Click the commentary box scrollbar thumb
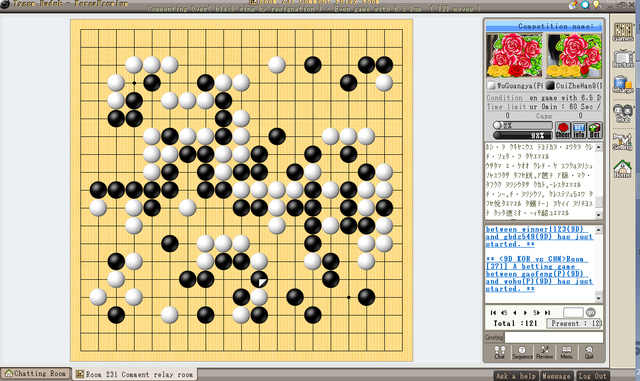The image size is (640, 381). [599, 202]
